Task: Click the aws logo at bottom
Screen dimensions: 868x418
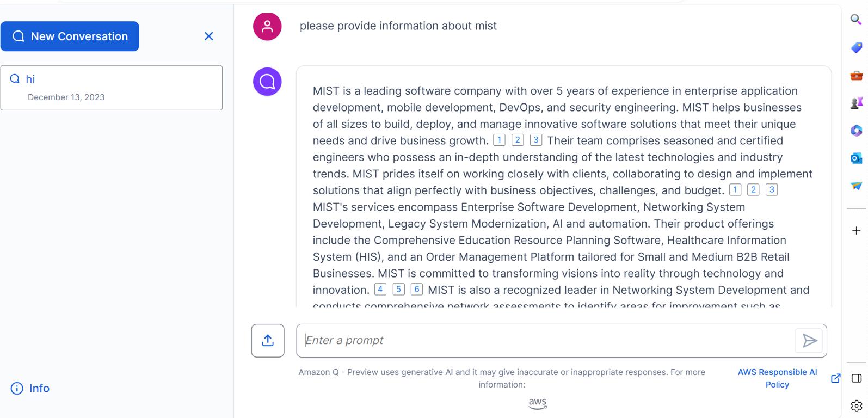Action: tap(538, 403)
